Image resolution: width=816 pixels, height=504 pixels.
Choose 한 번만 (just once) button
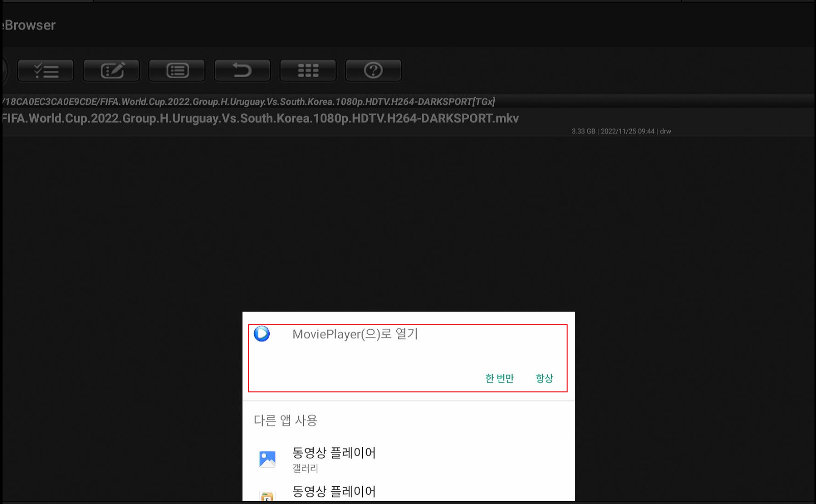[499, 378]
